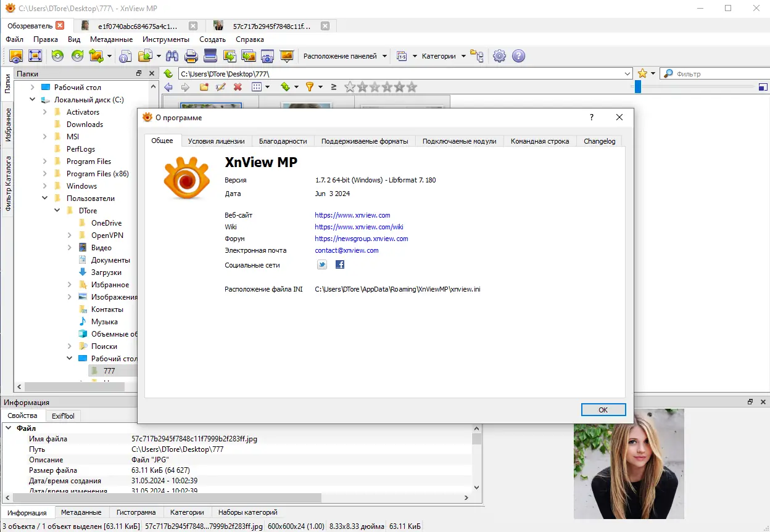Collapse the Пользователи folder
The image size is (770, 532).
(x=45, y=198)
